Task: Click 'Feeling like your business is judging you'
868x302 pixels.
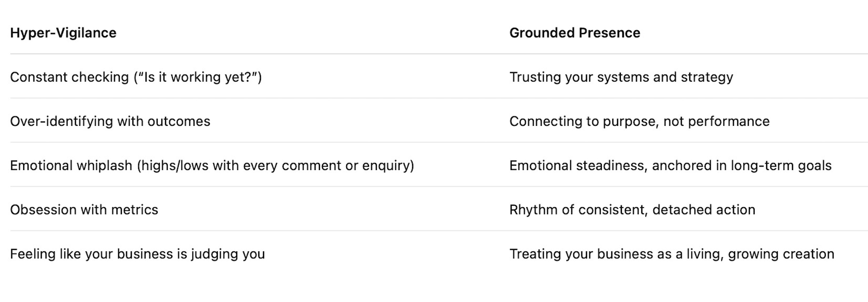Action: click(137, 254)
